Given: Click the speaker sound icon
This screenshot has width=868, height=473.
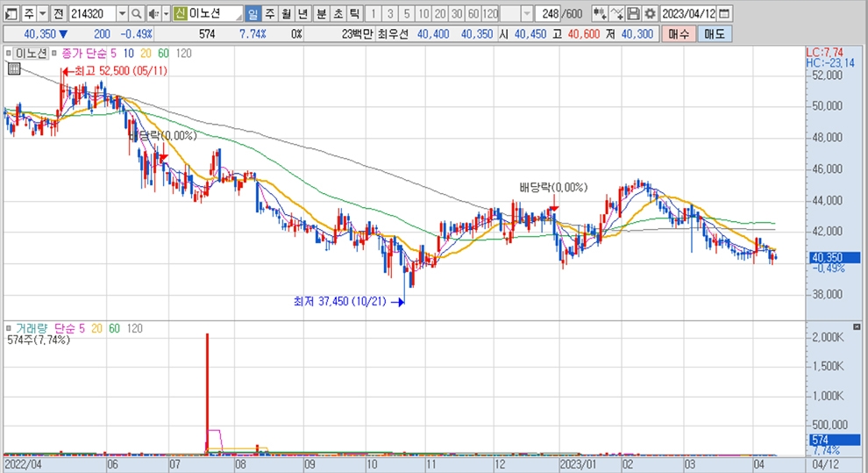Looking at the screenshot, I should 153,14.
